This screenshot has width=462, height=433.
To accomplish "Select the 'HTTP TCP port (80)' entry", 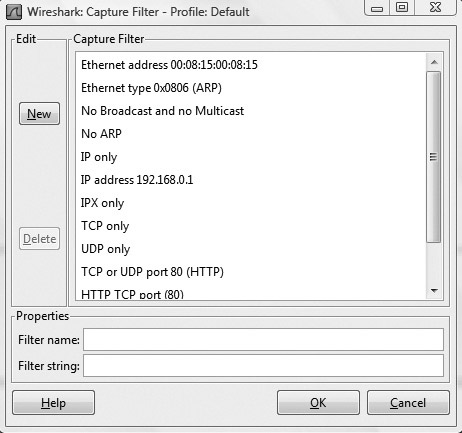I will tap(251, 293).
